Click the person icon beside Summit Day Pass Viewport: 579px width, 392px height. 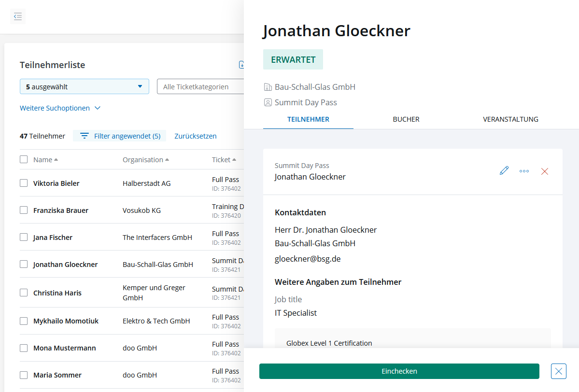(268, 103)
